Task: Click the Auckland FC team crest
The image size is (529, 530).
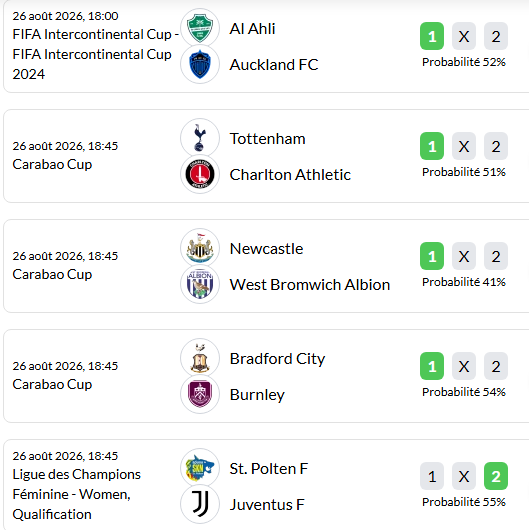Action: coord(200,64)
